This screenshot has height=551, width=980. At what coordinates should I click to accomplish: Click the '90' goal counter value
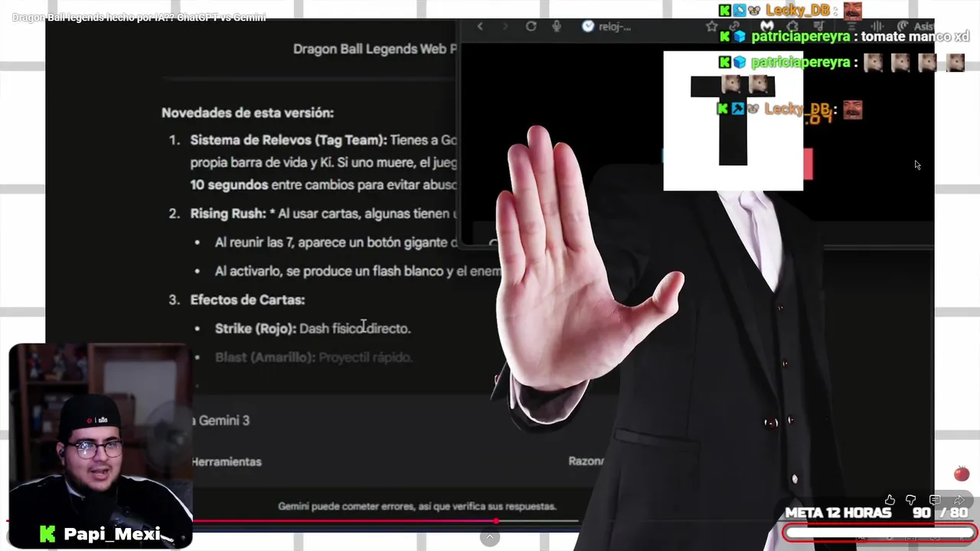point(921,513)
